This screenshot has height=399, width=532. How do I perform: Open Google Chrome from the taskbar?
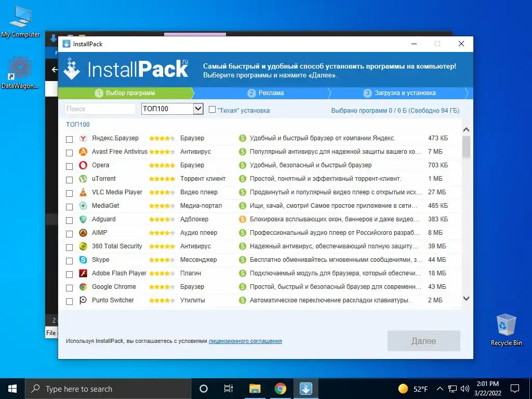pyautogui.click(x=280, y=389)
